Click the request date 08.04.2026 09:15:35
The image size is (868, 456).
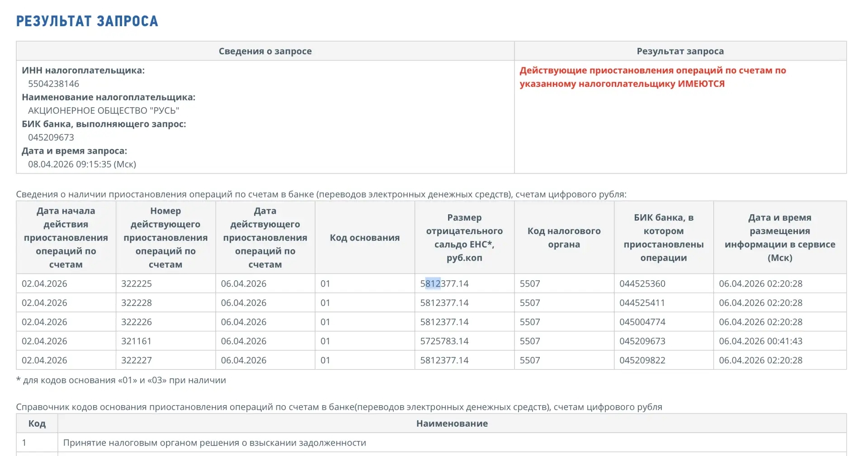[82, 164]
